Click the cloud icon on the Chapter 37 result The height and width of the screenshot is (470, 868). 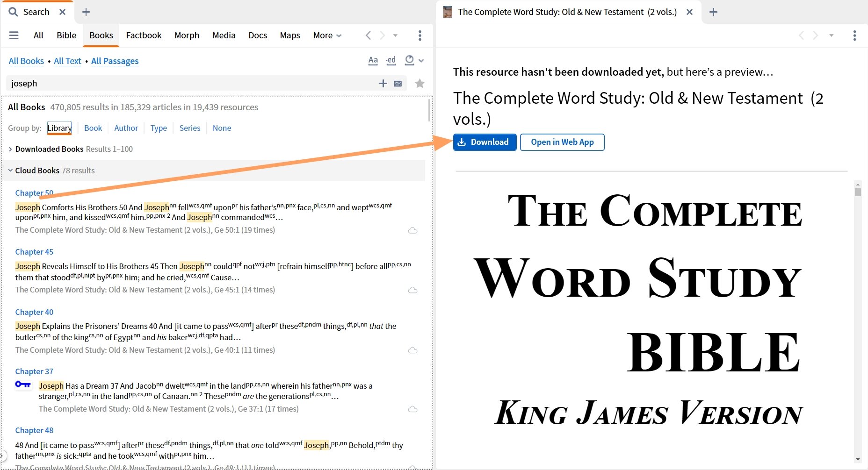click(412, 409)
